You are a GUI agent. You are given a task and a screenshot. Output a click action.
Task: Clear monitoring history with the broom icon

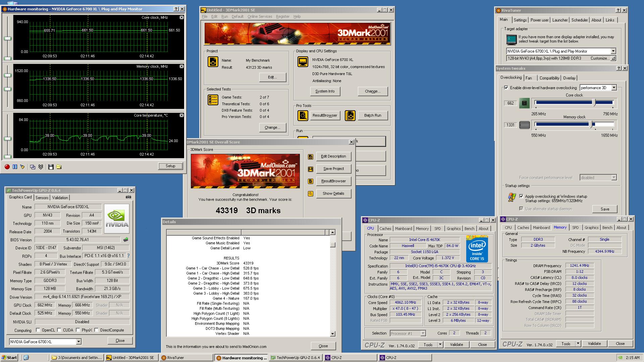point(22,167)
